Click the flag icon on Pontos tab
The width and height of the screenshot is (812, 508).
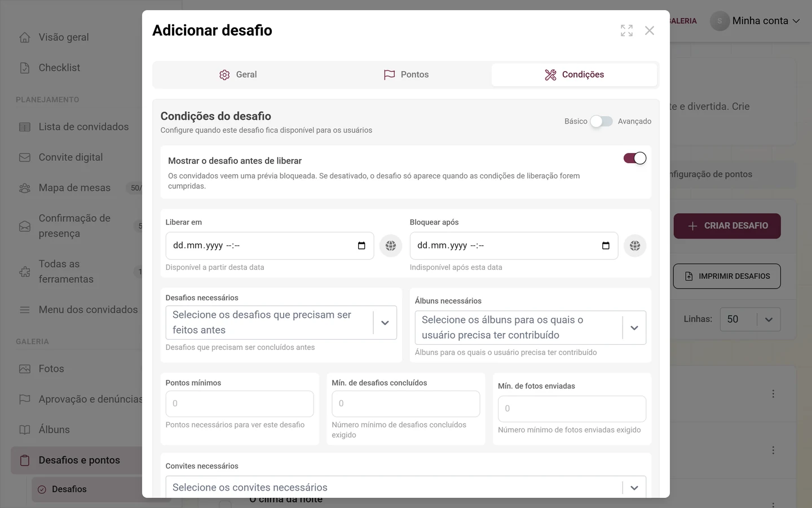389,75
